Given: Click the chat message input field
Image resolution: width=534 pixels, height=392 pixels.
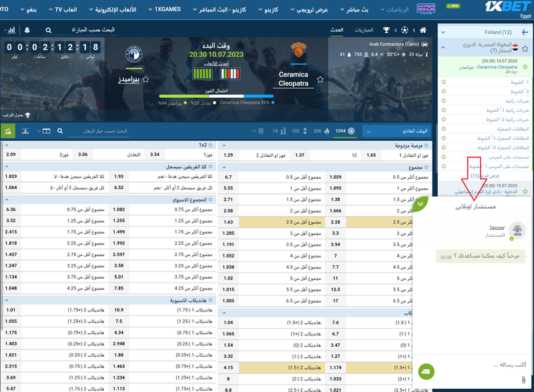Looking at the screenshot, I should point(481,365).
